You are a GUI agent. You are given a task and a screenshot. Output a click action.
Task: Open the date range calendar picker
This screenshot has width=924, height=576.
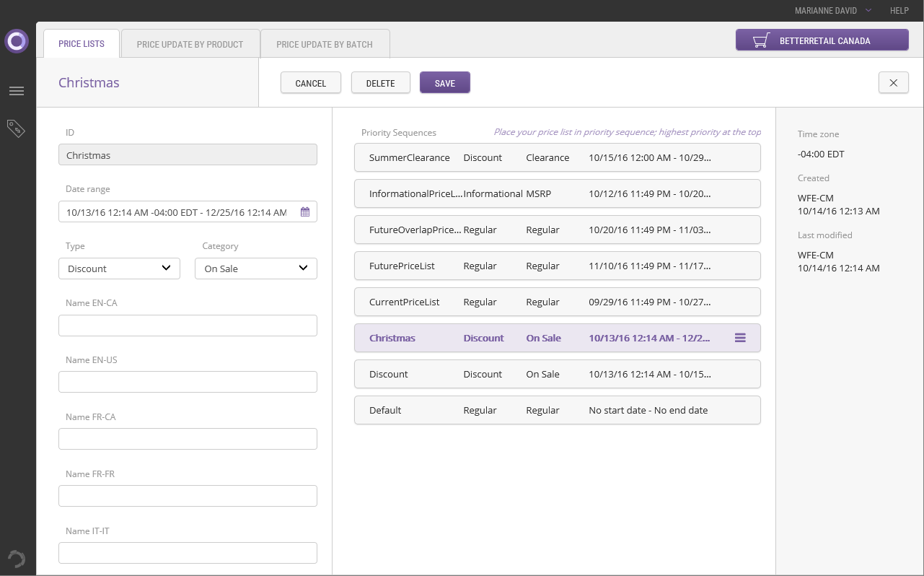tap(305, 212)
